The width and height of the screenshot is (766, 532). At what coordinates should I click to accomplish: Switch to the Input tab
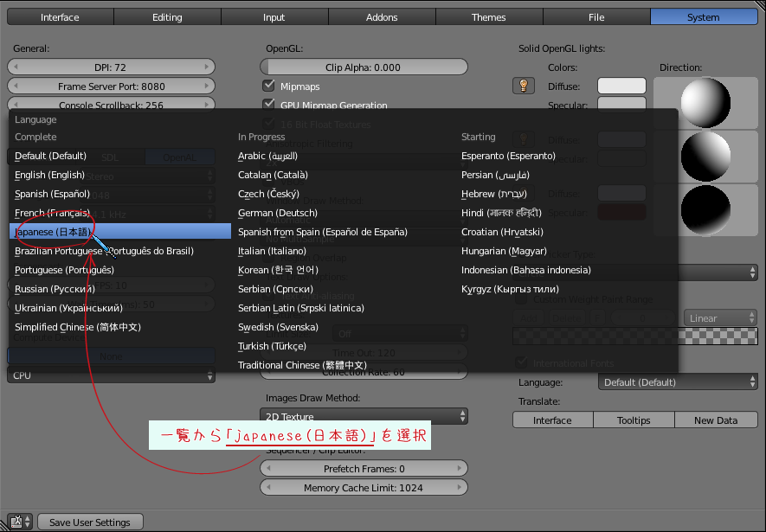pyautogui.click(x=274, y=17)
